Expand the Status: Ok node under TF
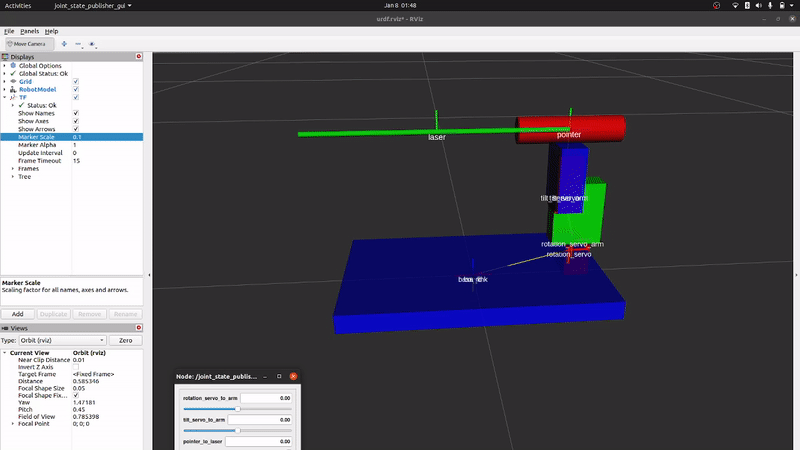The image size is (800, 450). (x=13, y=105)
